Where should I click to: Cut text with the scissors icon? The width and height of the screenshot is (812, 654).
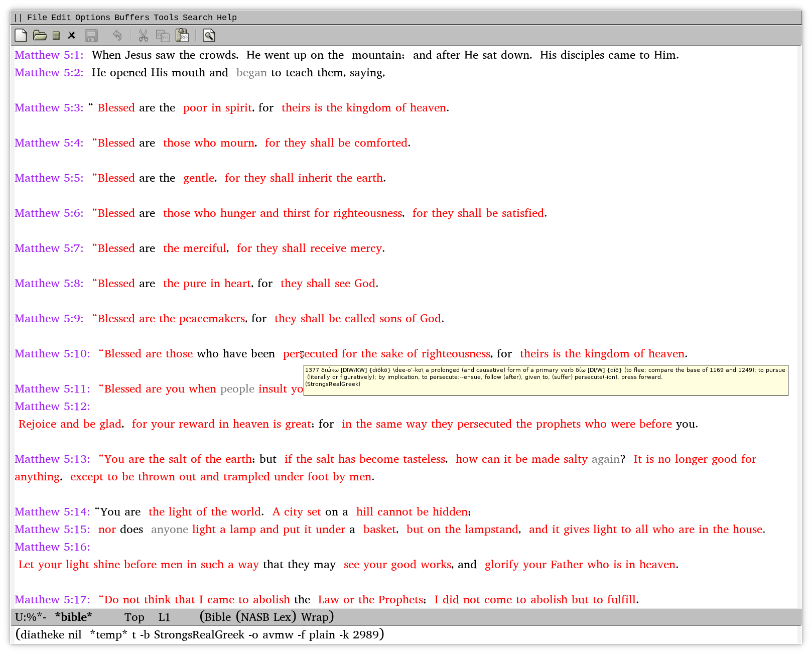point(143,36)
